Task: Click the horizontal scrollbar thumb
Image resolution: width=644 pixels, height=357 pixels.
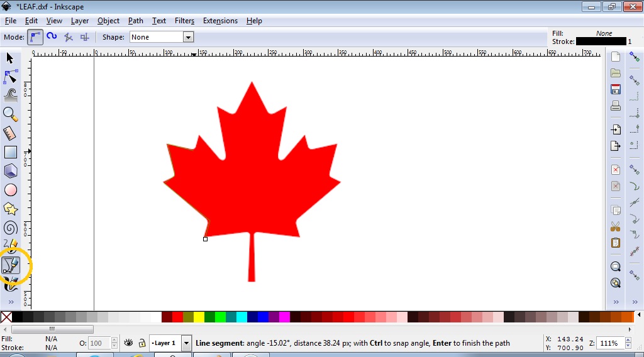Action: [x=52, y=329]
